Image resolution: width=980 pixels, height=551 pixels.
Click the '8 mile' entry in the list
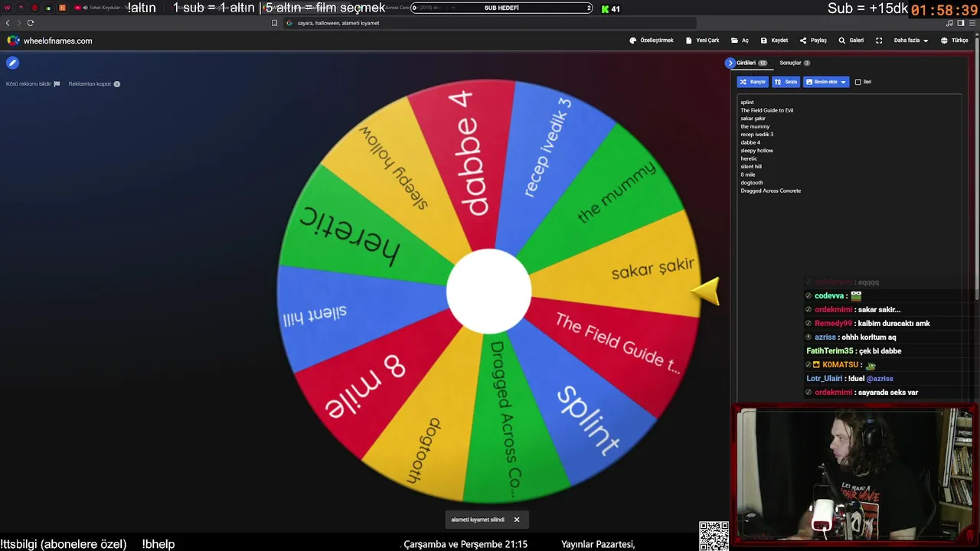pos(748,174)
